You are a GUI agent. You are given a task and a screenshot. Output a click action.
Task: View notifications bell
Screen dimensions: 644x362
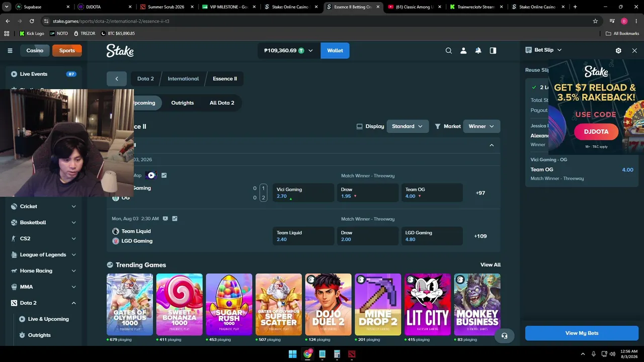click(x=478, y=50)
